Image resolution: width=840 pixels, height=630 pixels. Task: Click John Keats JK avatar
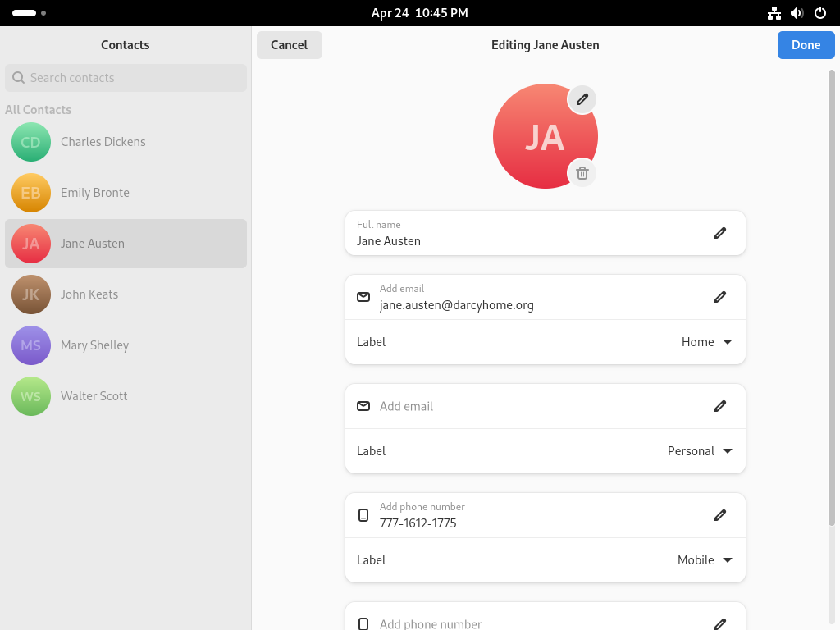(x=31, y=294)
